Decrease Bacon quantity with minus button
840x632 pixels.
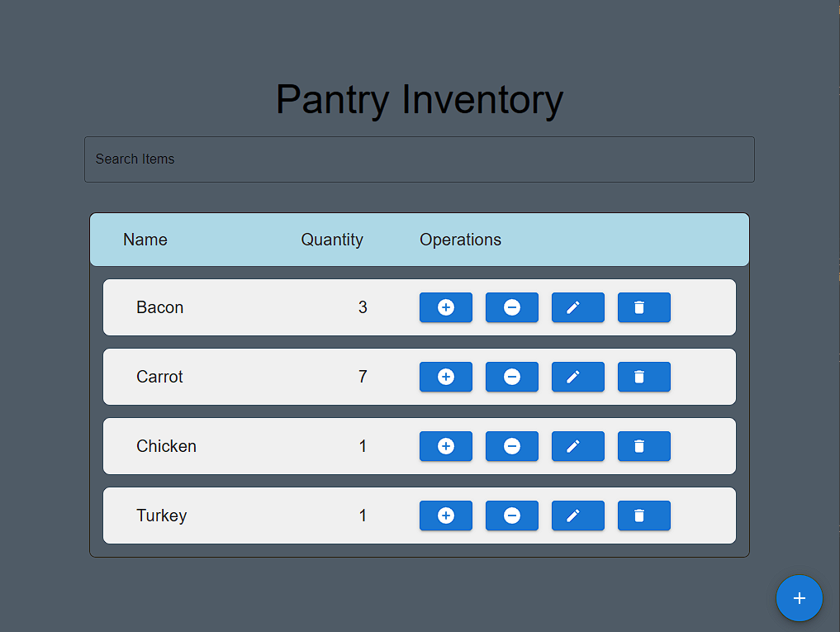tap(512, 307)
